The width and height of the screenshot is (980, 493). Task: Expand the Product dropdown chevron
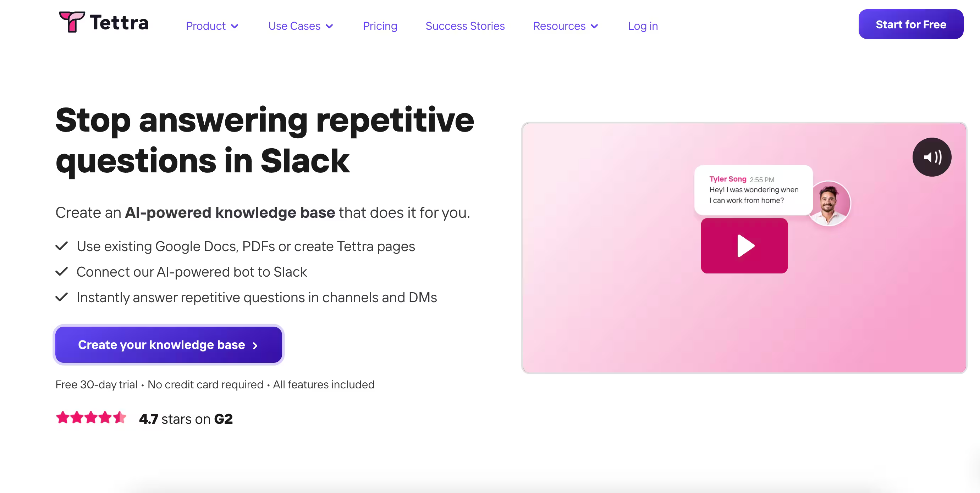coord(234,26)
